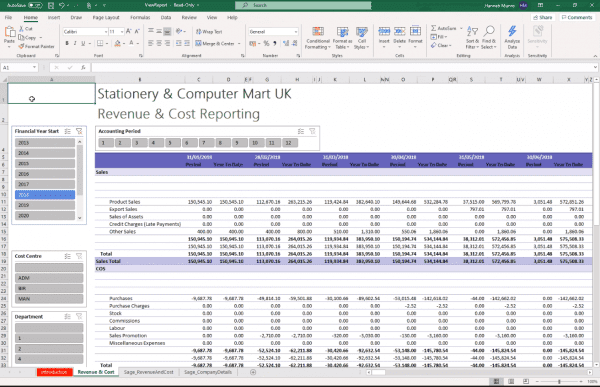
Task: Apply italic formatting
Action: (x=75, y=43)
